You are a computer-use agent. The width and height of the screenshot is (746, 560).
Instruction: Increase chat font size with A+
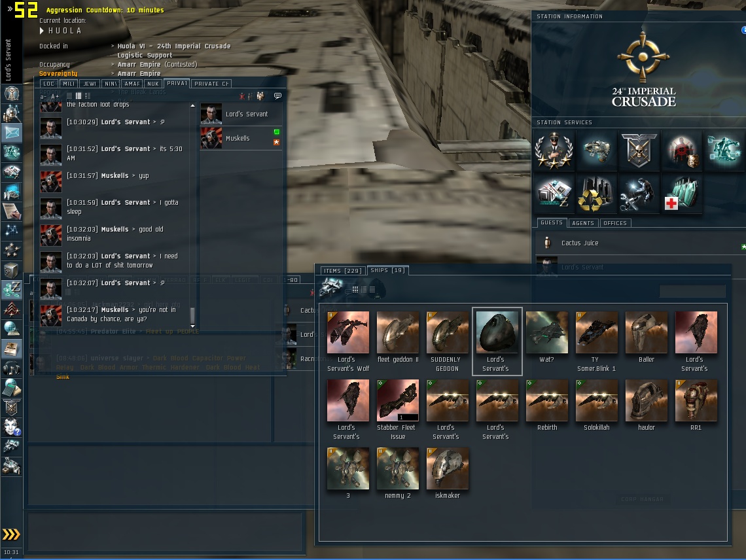click(55, 97)
